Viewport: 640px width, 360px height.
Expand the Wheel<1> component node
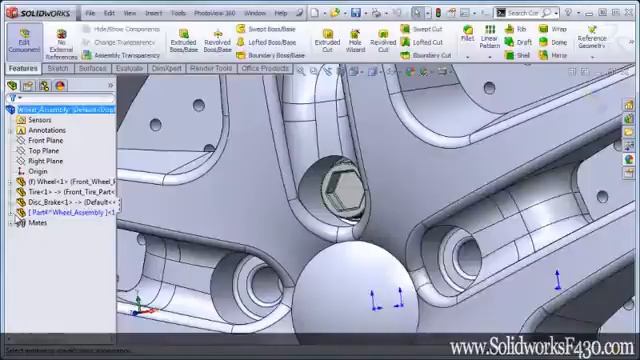tap(10, 182)
